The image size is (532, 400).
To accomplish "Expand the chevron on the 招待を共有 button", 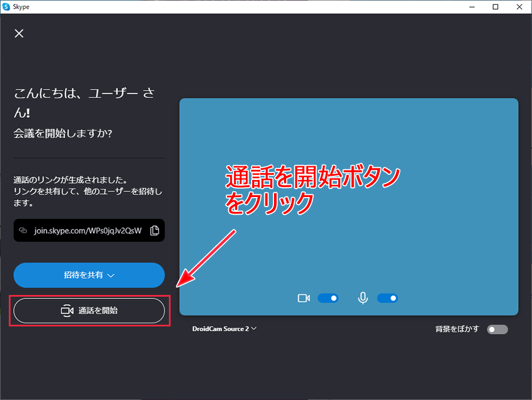I will pos(111,276).
